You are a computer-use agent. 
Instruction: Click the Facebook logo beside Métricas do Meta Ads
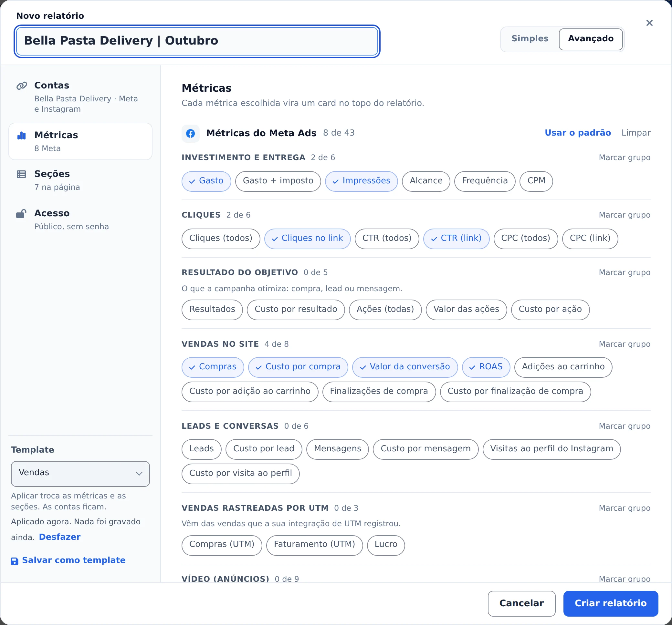pos(190,133)
